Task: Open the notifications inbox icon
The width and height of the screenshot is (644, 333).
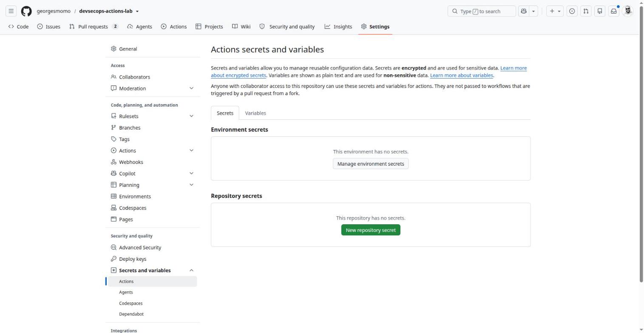Action: 614,11
